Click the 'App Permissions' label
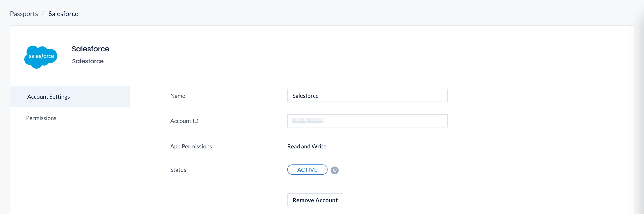 click(191, 146)
